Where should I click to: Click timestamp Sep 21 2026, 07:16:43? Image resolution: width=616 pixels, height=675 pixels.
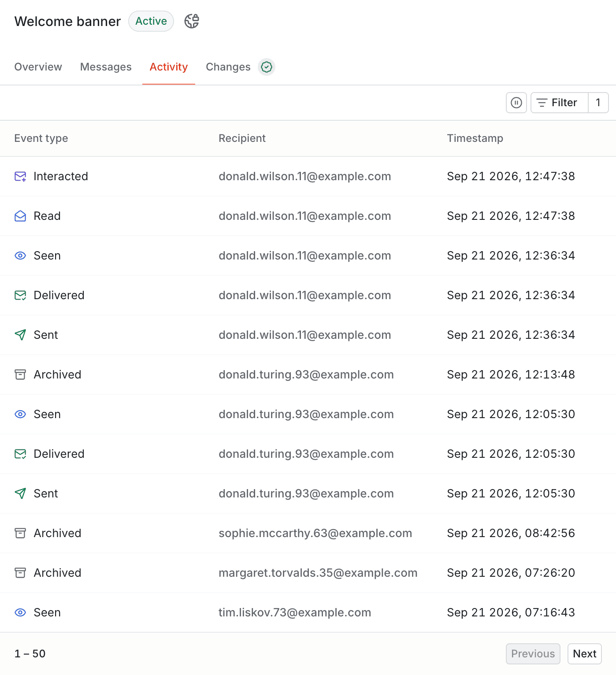[x=511, y=612]
